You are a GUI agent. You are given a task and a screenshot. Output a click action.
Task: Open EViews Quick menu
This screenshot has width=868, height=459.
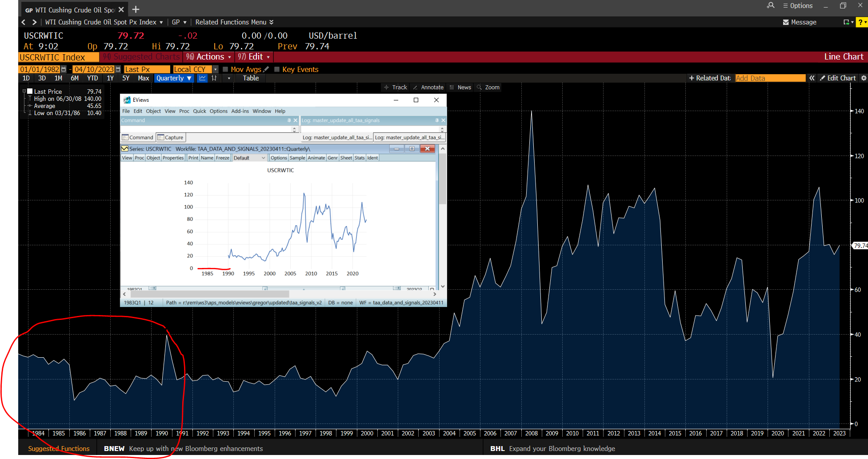click(200, 111)
